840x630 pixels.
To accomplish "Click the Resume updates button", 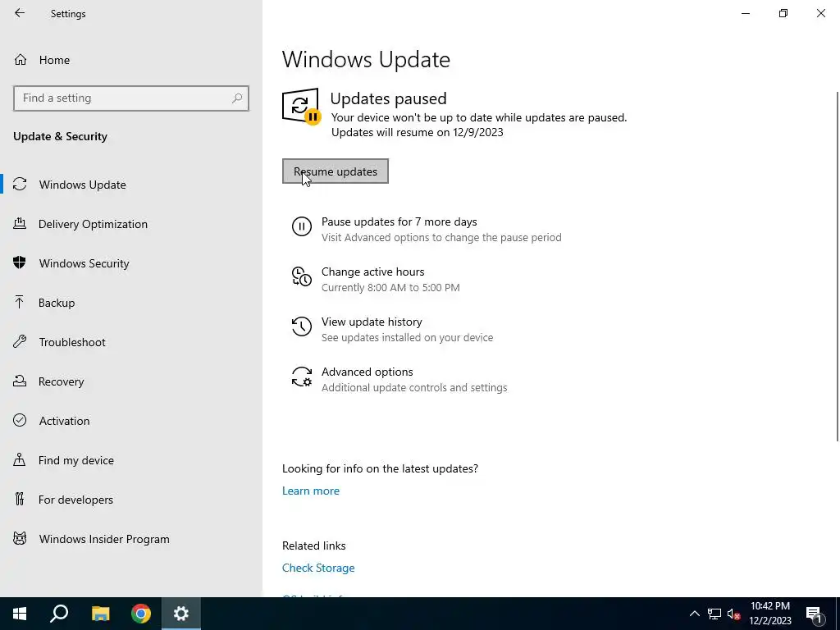I will [336, 171].
